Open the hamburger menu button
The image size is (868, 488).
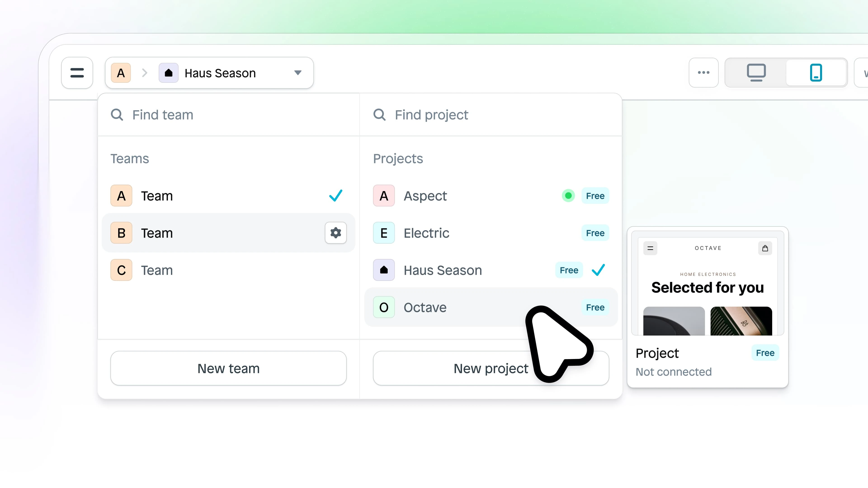(77, 73)
